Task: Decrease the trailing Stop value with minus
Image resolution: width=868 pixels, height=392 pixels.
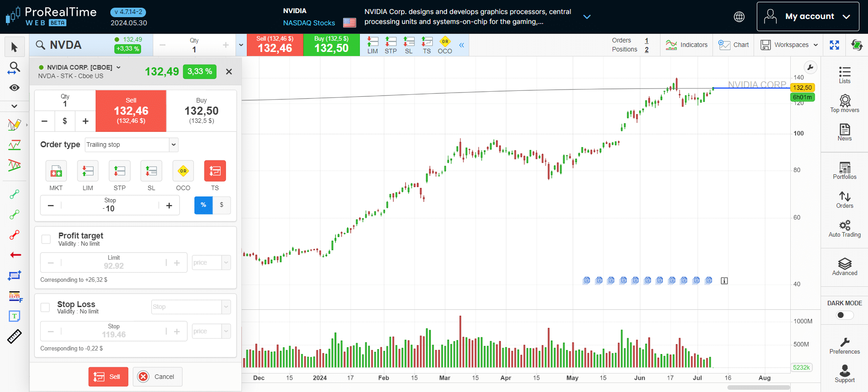Action: tap(51, 205)
